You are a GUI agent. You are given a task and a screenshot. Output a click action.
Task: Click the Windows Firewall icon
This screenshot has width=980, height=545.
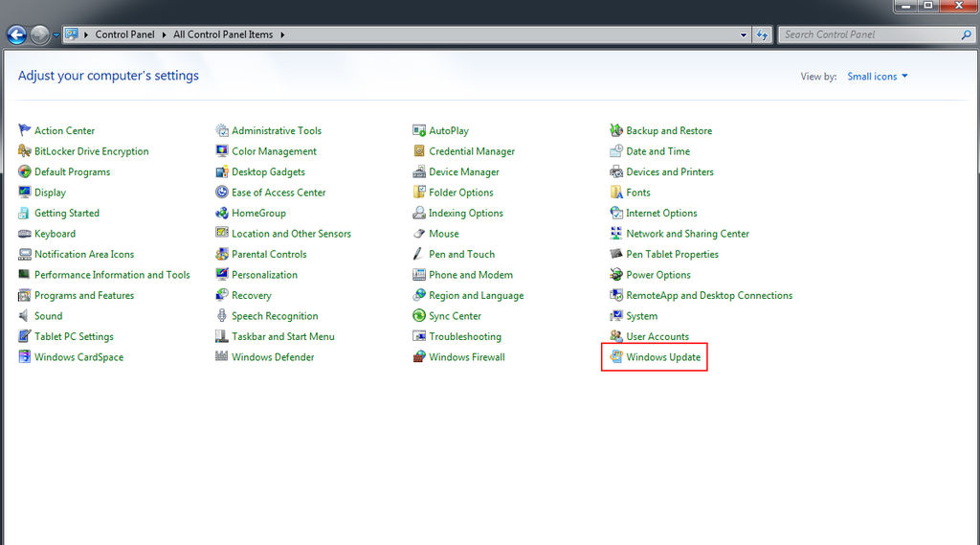[x=419, y=356]
